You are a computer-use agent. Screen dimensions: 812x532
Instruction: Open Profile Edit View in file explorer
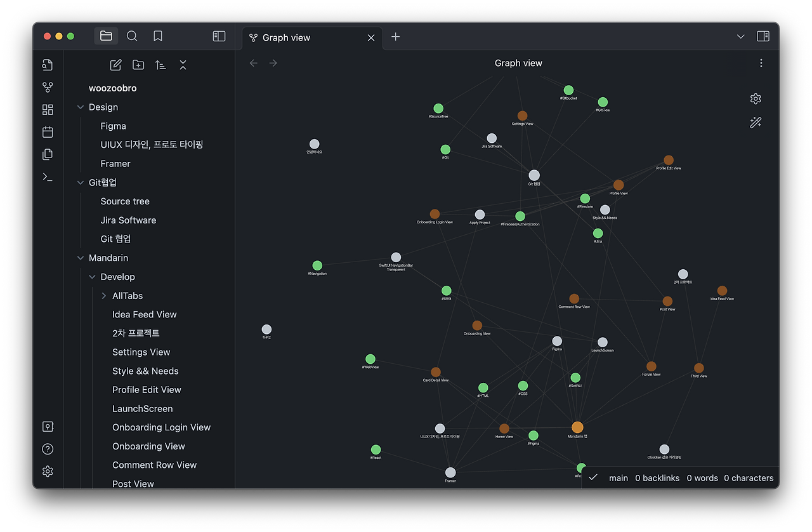point(147,390)
